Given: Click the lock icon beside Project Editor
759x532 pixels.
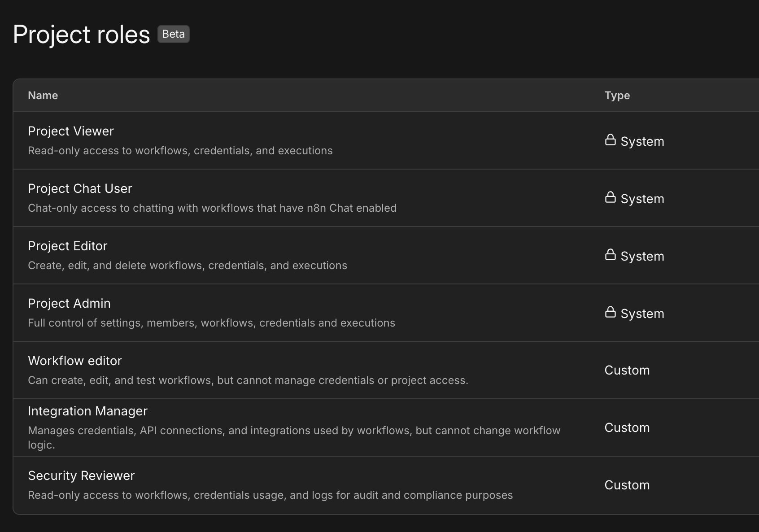Looking at the screenshot, I should pos(610,255).
